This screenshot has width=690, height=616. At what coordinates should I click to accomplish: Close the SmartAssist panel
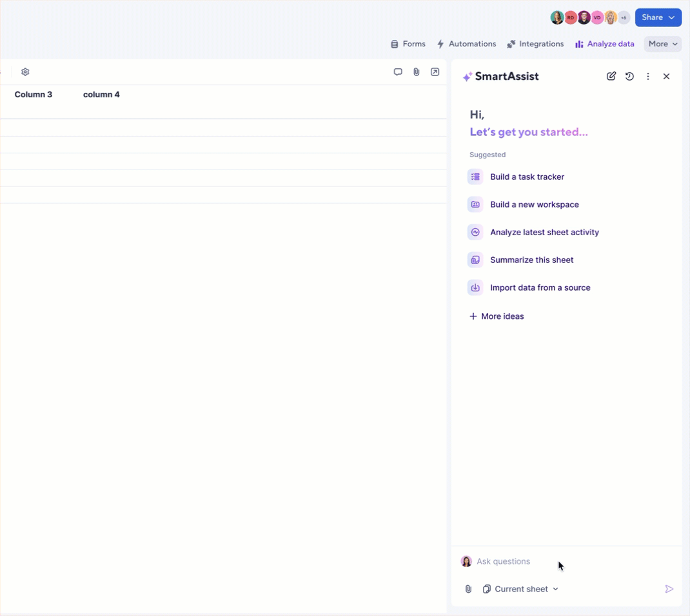pyautogui.click(x=666, y=76)
